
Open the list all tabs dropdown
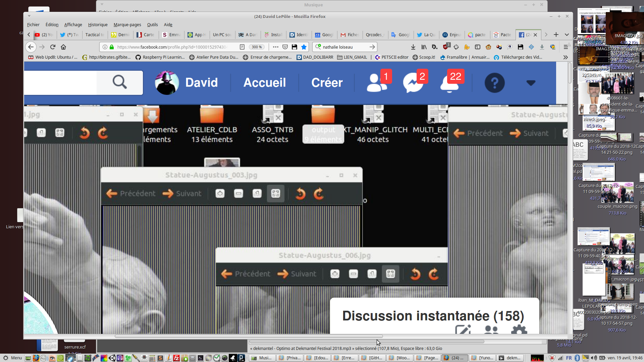(567, 35)
